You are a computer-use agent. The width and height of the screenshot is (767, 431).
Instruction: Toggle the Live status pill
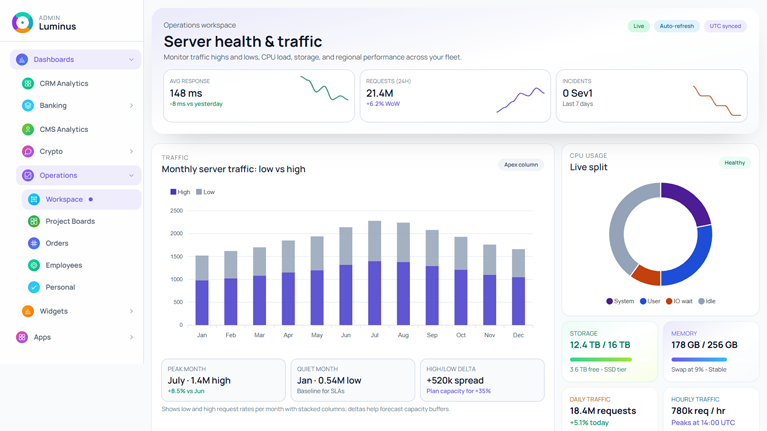(x=638, y=26)
